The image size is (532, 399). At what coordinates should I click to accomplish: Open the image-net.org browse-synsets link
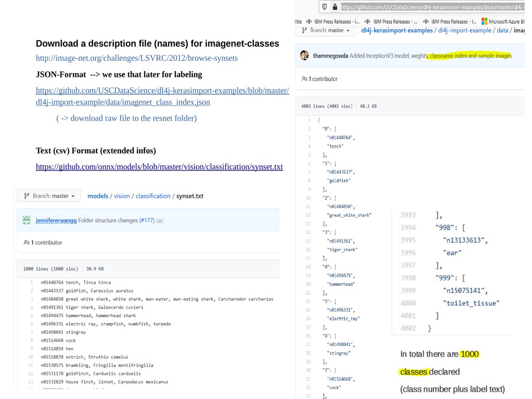tap(137, 58)
